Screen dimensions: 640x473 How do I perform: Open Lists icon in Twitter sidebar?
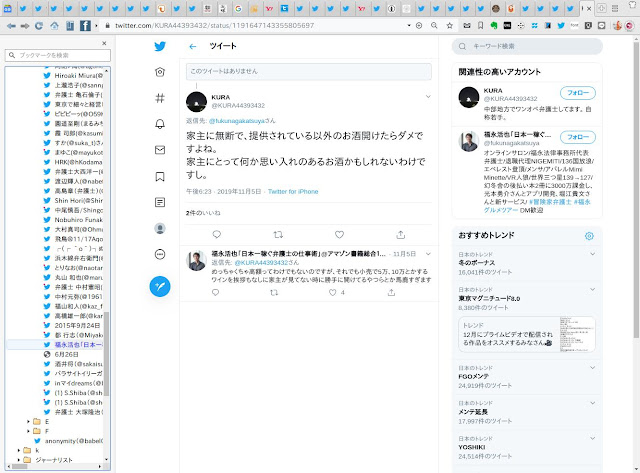coord(160,202)
